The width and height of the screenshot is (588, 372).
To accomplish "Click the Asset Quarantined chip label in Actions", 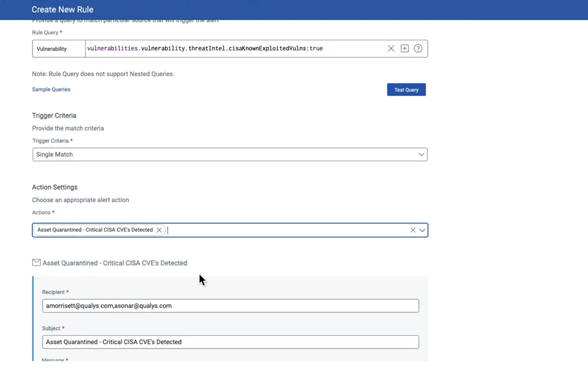I will pyautogui.click(x=95, y=230).
